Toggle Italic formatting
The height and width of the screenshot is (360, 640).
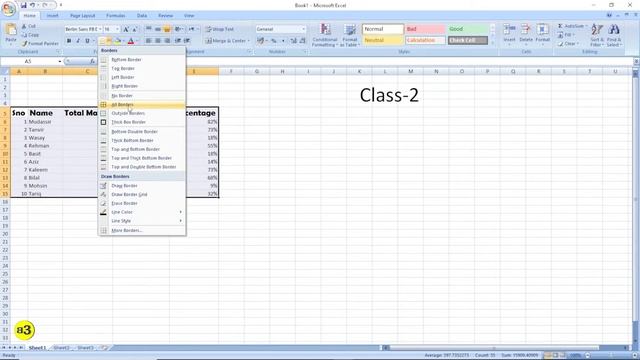pos(78,41)
